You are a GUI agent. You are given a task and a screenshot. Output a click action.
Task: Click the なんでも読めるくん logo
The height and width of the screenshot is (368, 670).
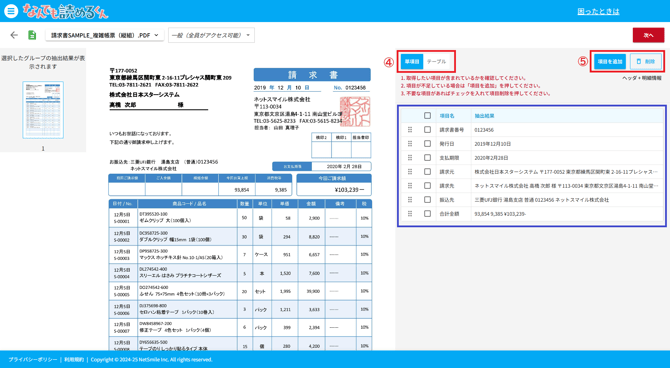click(x=65, y=11)
